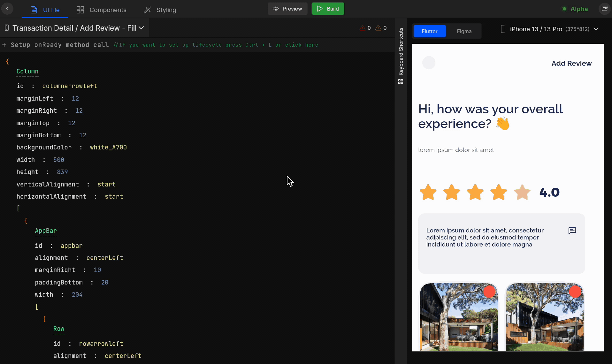Click the third rating star
The image size is (612, 364).
475,192
